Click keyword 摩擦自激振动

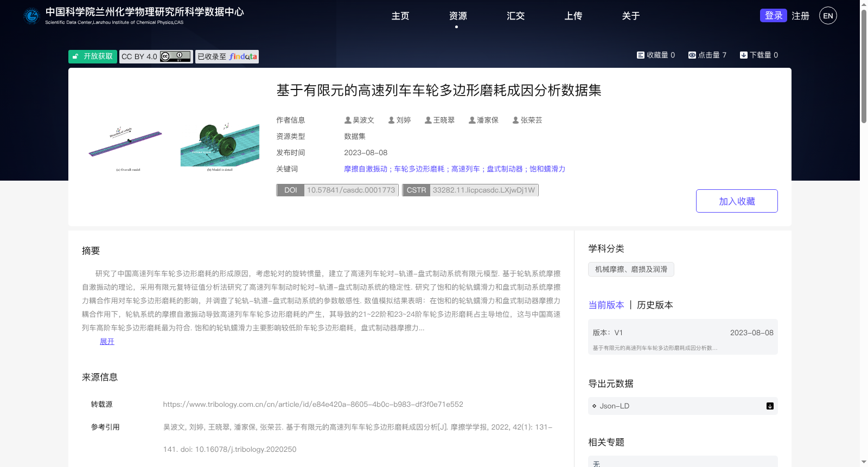click(366, 169)
